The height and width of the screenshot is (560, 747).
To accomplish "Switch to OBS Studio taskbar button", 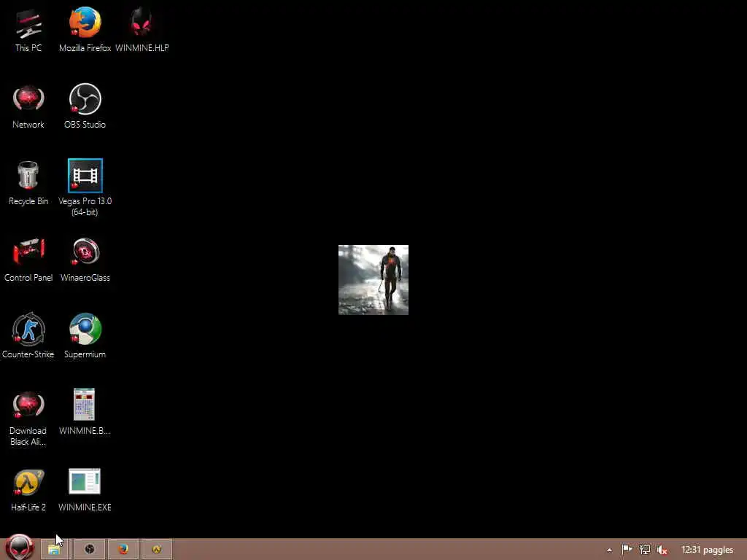I will pos(90,550).
